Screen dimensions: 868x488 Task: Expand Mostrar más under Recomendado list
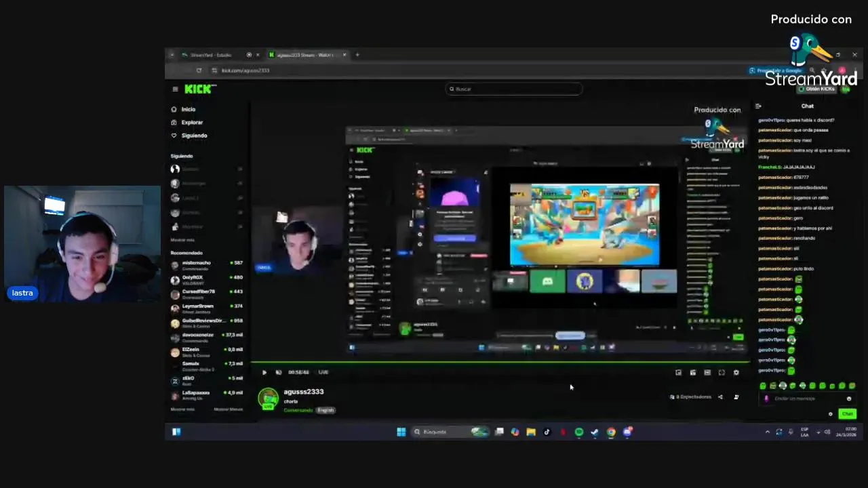pos(182,409)
